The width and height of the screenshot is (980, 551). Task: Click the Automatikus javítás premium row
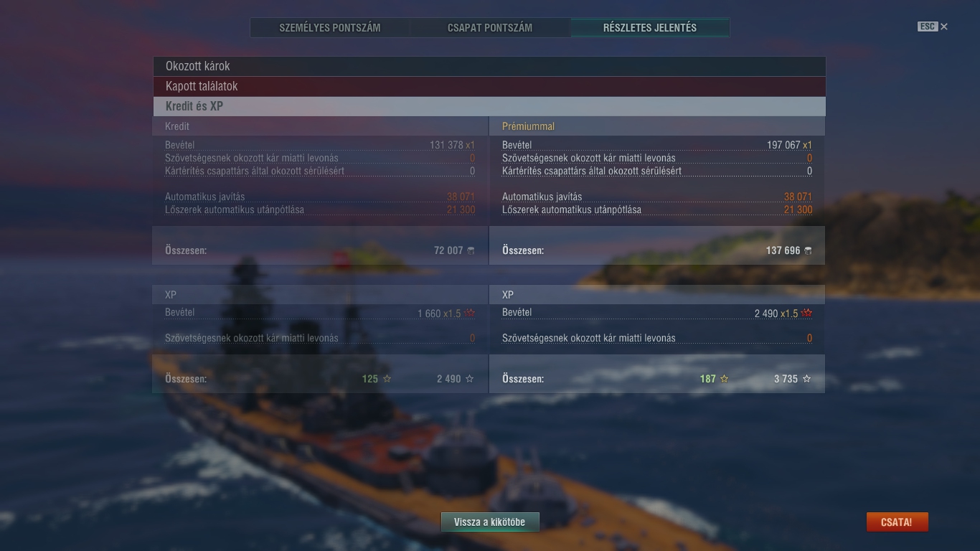tap(657, 197)
